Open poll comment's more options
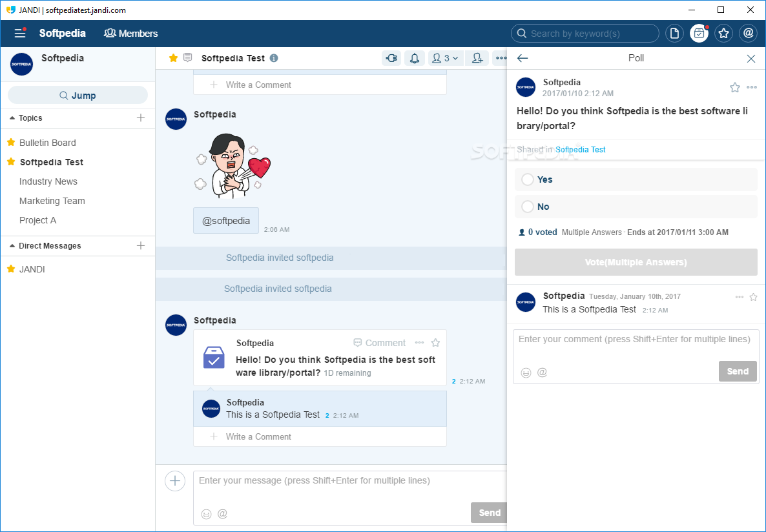Image resolution: width=766 pixels, height=532 pixels. tap(739, 297)
